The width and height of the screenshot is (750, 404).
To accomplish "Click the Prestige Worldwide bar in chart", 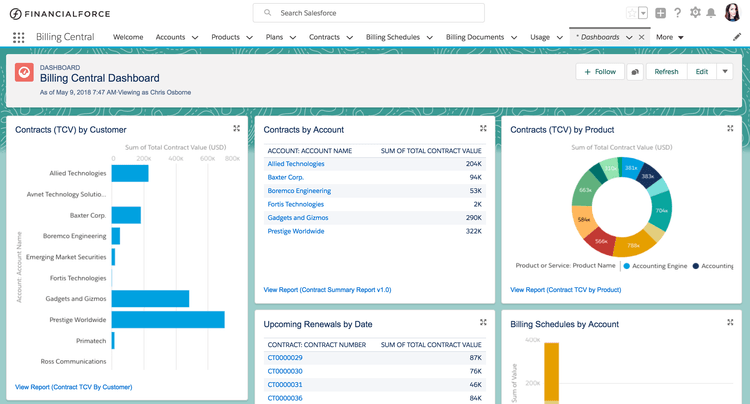I will tap(168, 320).
